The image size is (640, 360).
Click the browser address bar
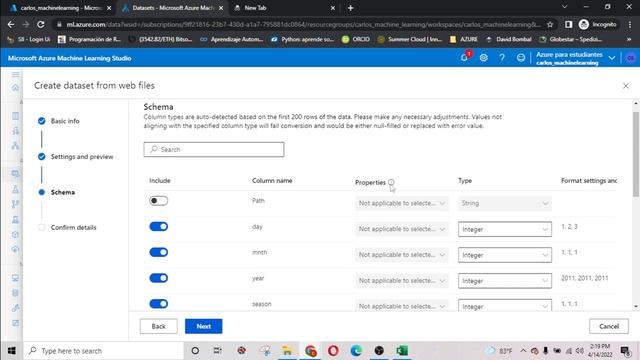point(302,24)
